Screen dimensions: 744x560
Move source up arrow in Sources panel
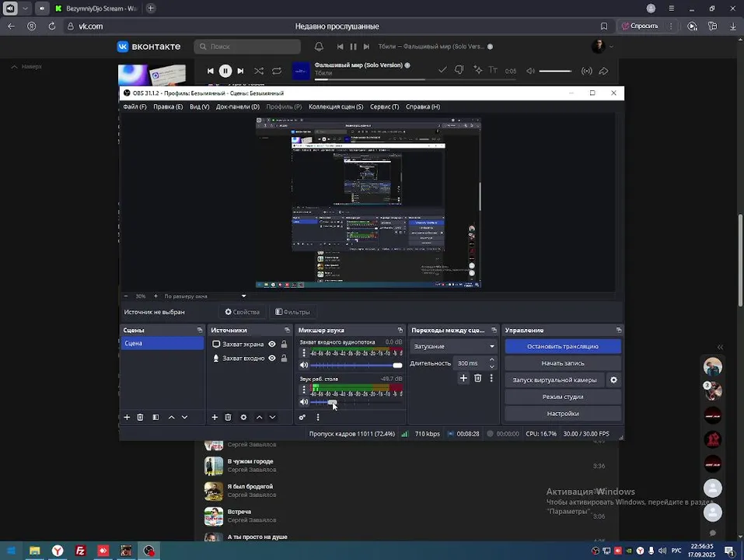259,417
